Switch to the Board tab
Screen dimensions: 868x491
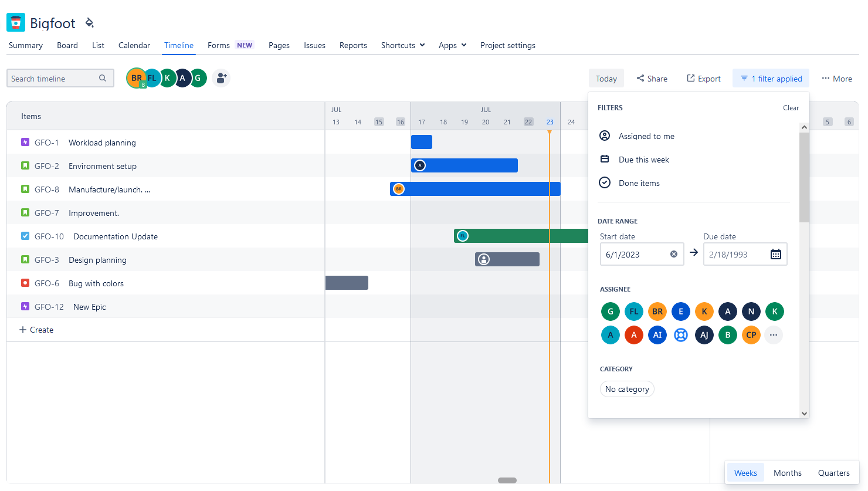[67, 45]
